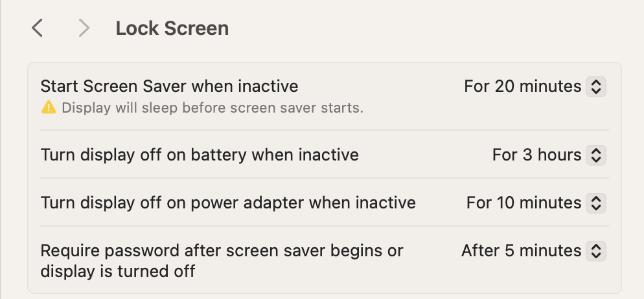Click the "Start Screen Saver when inactive" label

pos(169,86)
